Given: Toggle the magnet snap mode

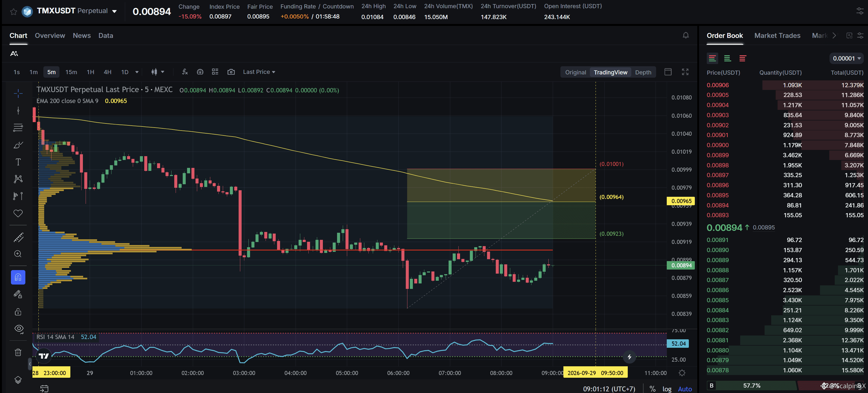Looking at the screenshot, I should (18, 277).
